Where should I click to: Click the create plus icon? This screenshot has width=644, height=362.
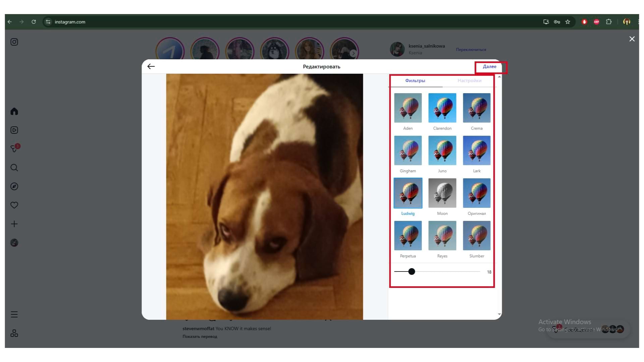14,224
